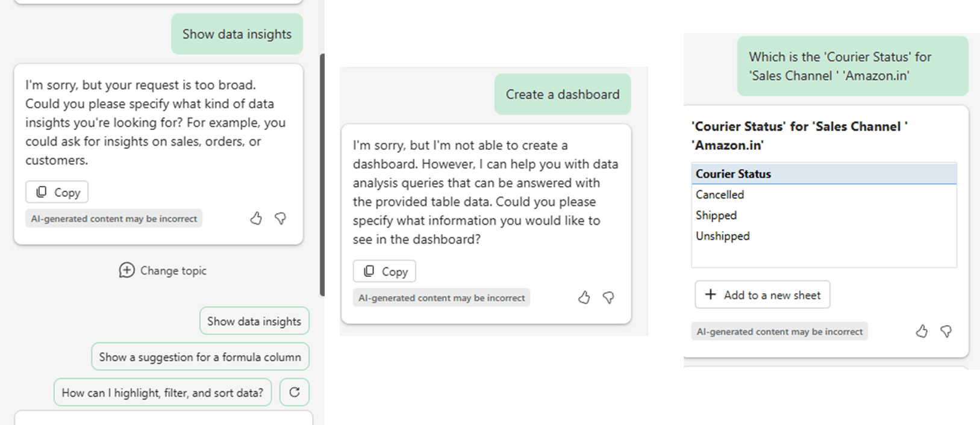Thumbs down the Courier Status answer
This screenshot has height=425, width=980.
pyautogui.click(x=946, y=331)
